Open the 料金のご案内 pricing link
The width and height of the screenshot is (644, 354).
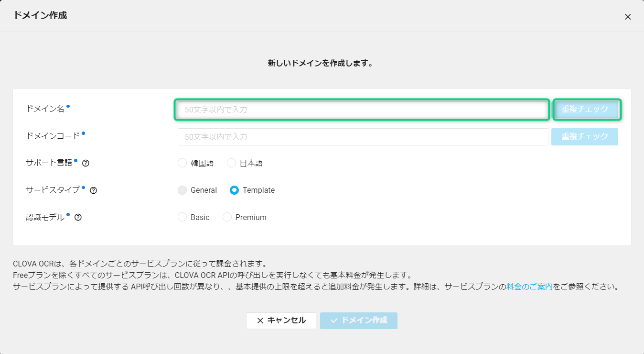click(529, 287)
